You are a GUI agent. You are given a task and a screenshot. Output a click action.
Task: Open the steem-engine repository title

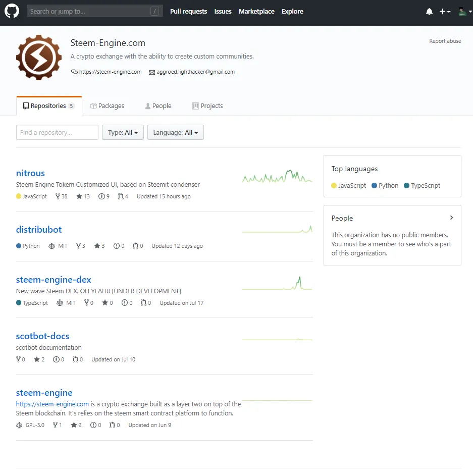[44, 393]
